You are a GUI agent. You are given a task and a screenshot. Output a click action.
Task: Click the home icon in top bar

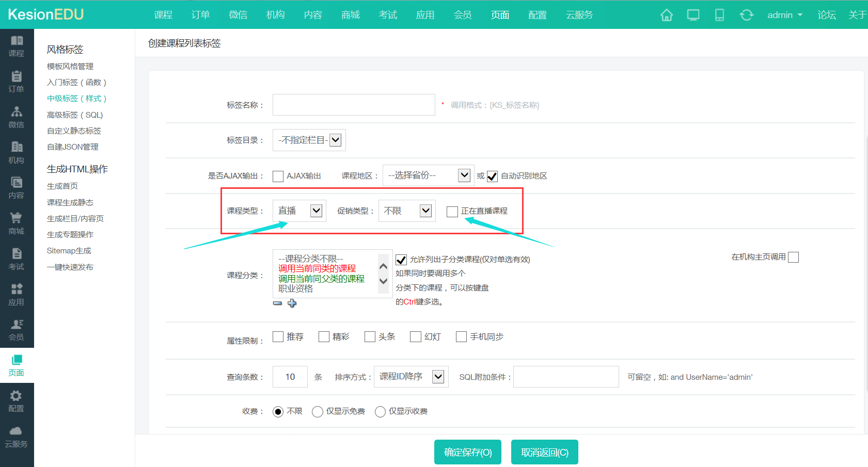tap(667, 15)
